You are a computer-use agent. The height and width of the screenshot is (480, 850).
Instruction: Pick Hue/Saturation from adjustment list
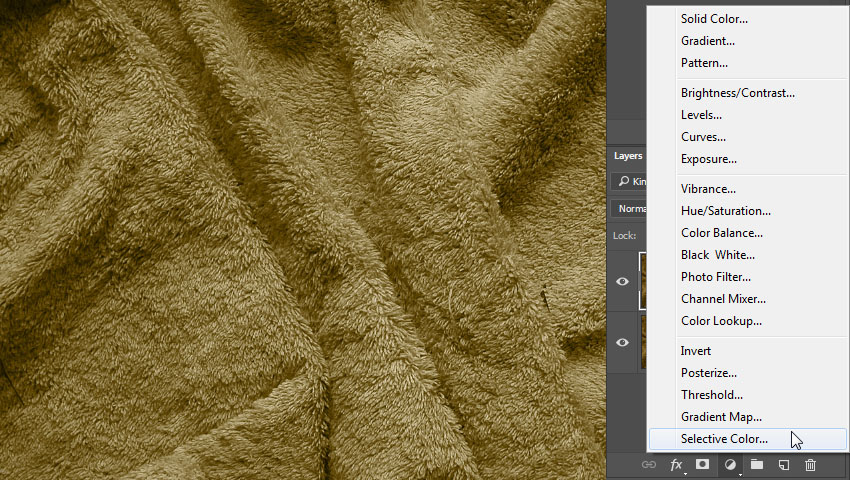(x=725, y=211)
